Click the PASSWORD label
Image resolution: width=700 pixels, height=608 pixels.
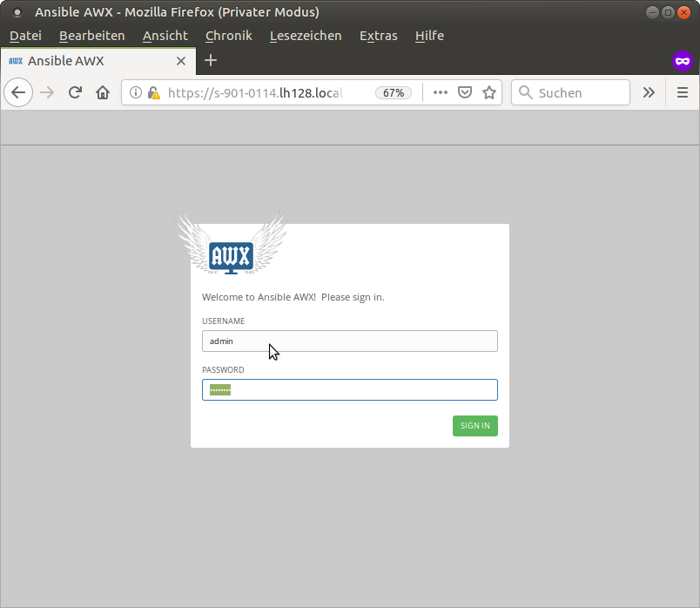[x=223, y=370]
